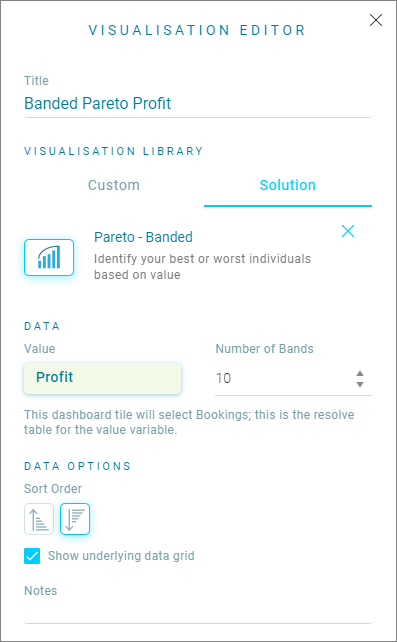Click the Pareto description text
The height and width of the screenshot is (642, 397).
pos(202,267)
